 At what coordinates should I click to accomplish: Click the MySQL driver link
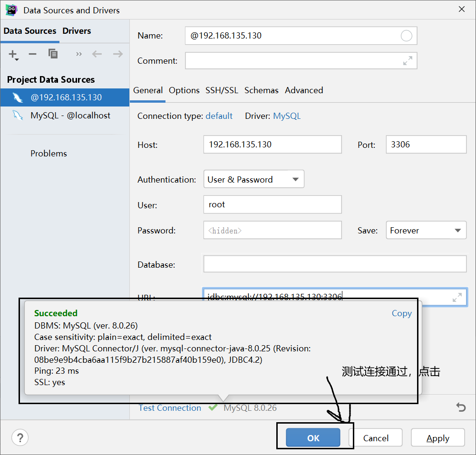coord(287,116)
